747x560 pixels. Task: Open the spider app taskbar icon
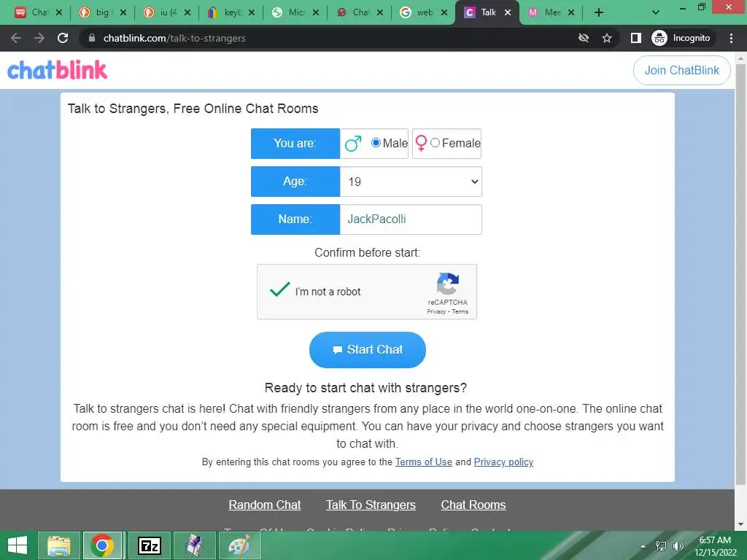tap(194, 545)
